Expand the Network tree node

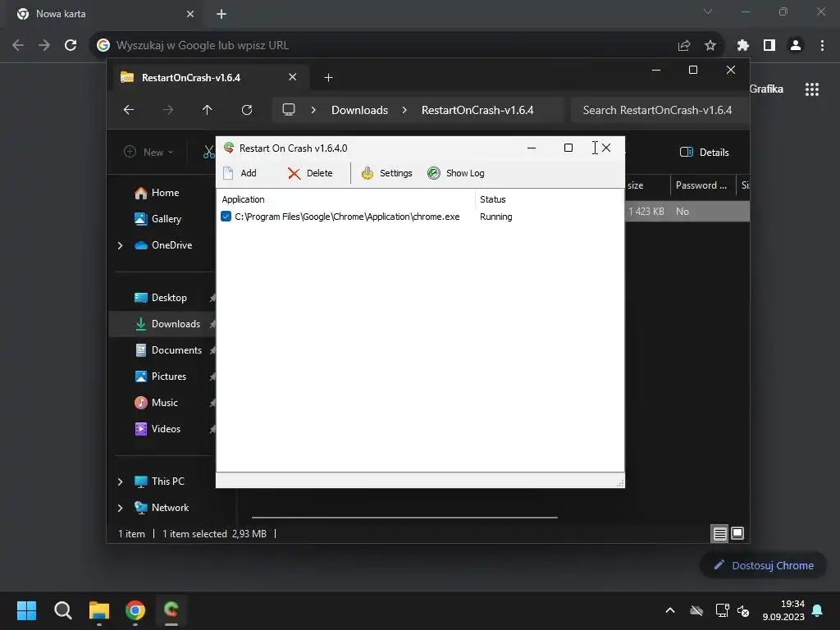120,508
